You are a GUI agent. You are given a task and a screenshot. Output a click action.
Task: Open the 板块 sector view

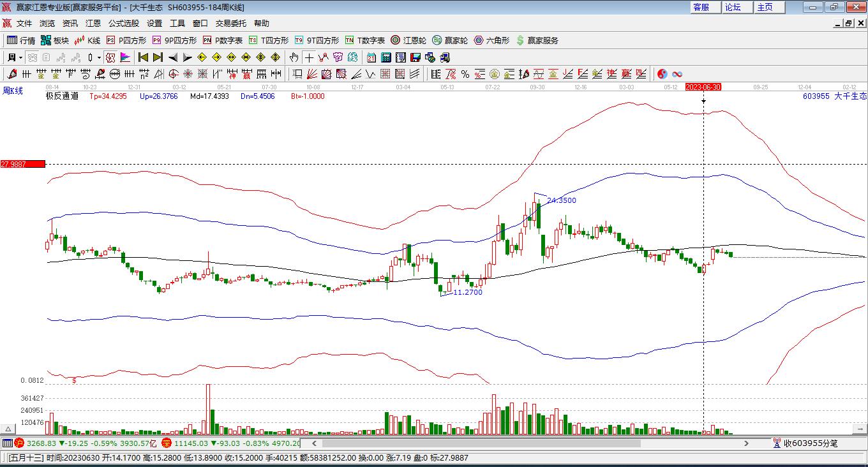55,40
